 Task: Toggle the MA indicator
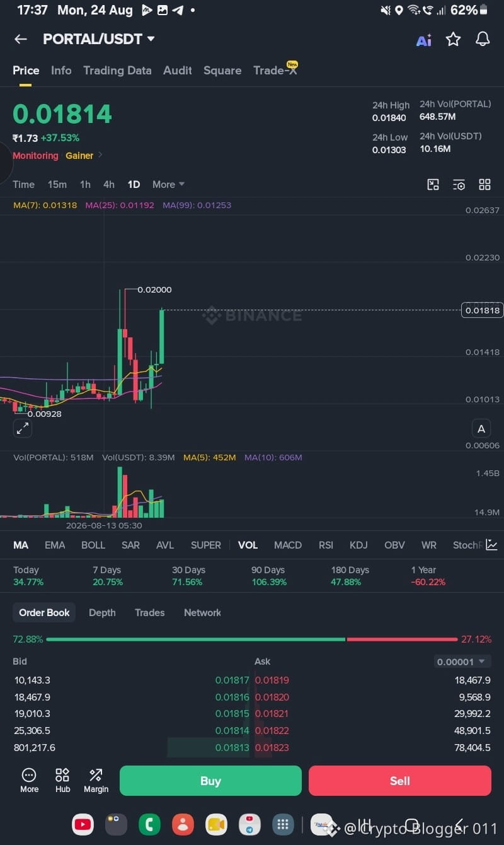[x=21, y=545]
